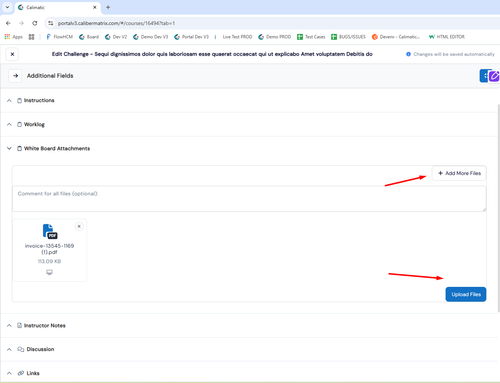Select the Calimatic browser tab
500x383 pixels.
coord(57,7)
